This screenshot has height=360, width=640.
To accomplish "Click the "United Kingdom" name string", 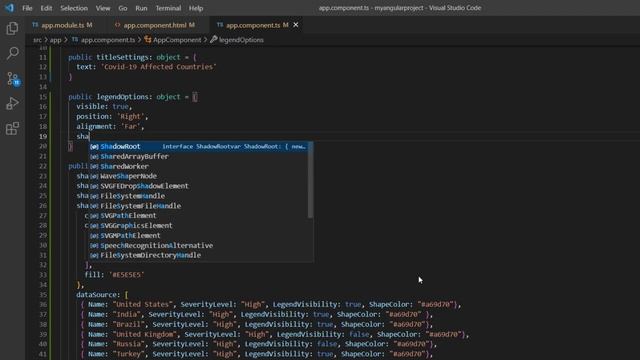I will coord(144,334).
